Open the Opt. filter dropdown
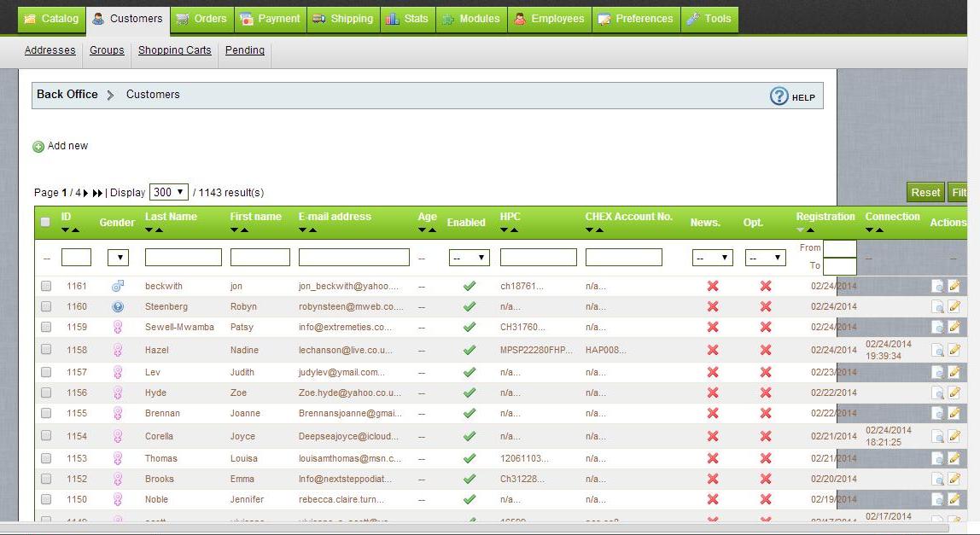 coord(766,258)
